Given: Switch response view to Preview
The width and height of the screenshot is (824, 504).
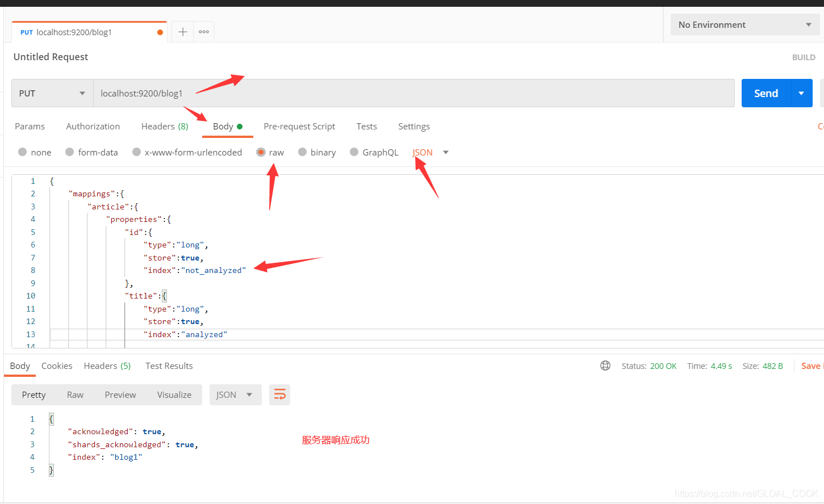Looking at the screenshot, I should pyautogui.click(x=120, y=394).
